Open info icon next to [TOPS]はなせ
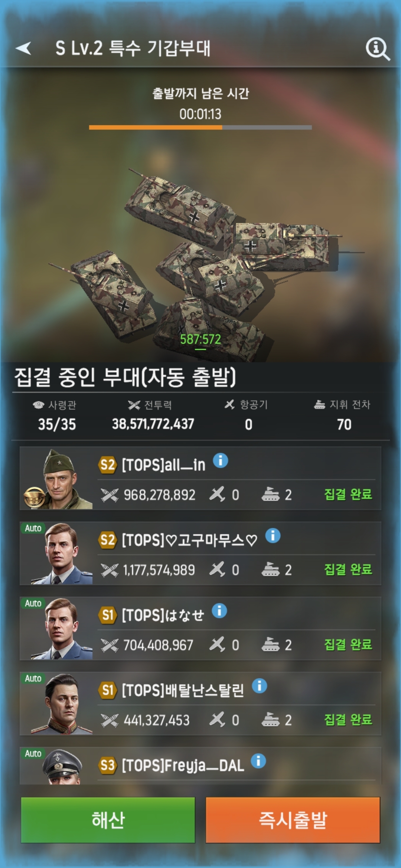This screenshot has height=868, width=401. click(x=219, y=611)
